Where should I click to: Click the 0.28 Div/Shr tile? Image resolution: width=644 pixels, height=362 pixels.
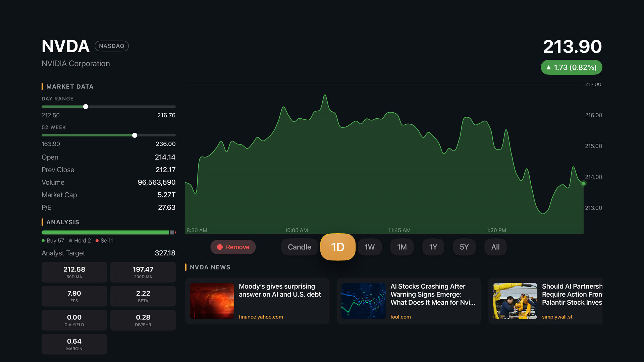143,320
